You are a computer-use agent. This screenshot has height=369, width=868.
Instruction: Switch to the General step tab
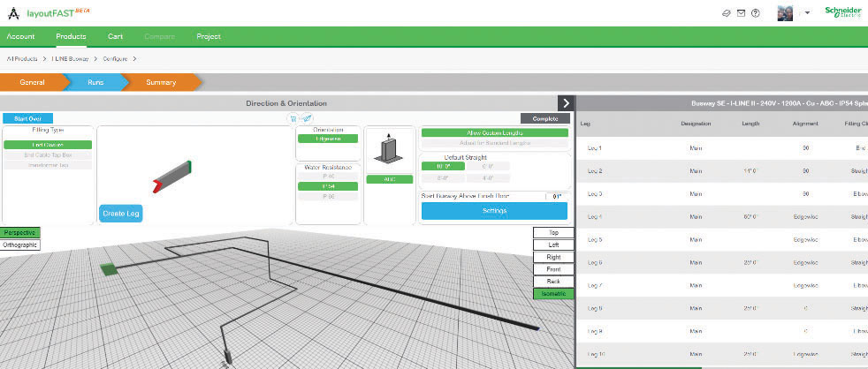click(x=32, y=82)
